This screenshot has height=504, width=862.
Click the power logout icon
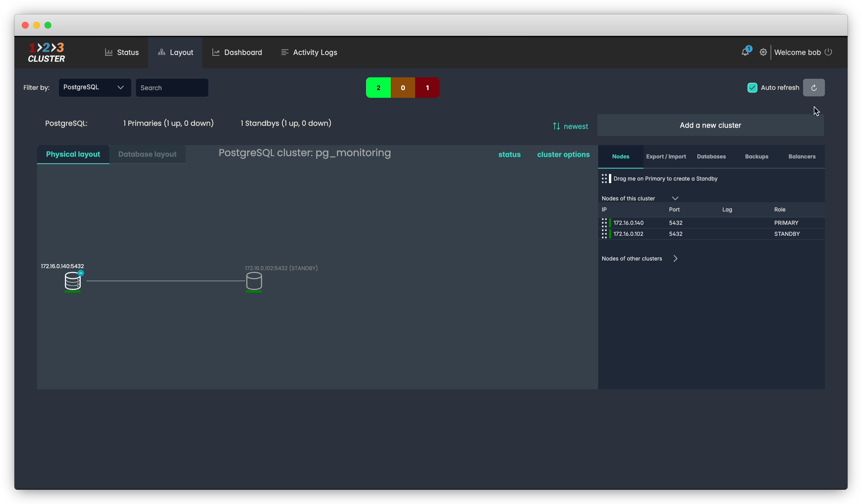coord(828,52)
